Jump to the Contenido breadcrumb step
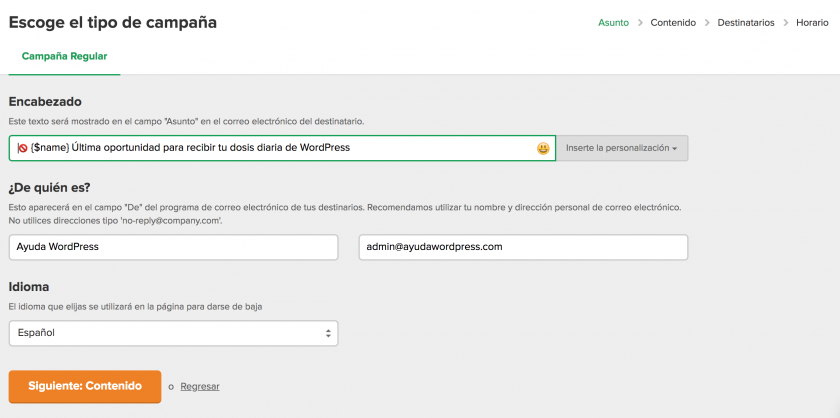The image size is (840, 418). [x=673, y=22]
